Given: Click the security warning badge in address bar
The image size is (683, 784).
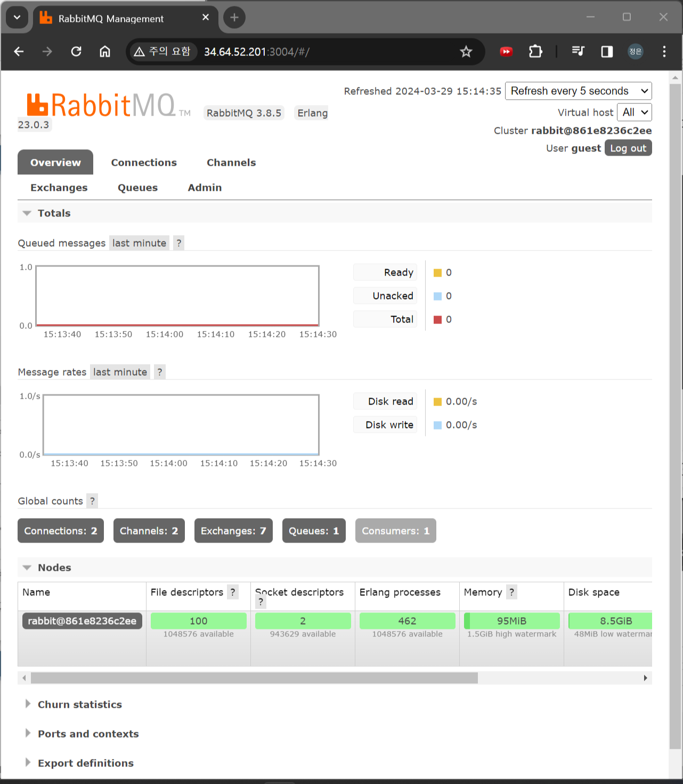Looking at the screenshot, I should [162, 52].
